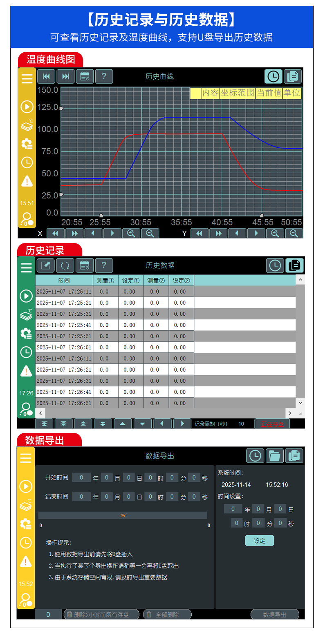323x644 pixels.
Task: Open hamburger menu in 数据导出 sidebar
Action: point(26,458)
